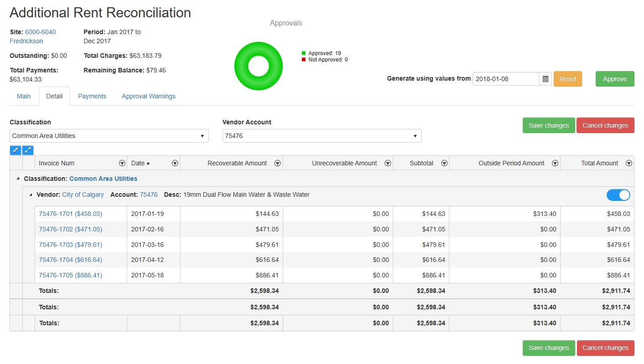Screen dimensions: 644x364
Task: Filter the Recoverable Amount column
Action: coord(278,163)
